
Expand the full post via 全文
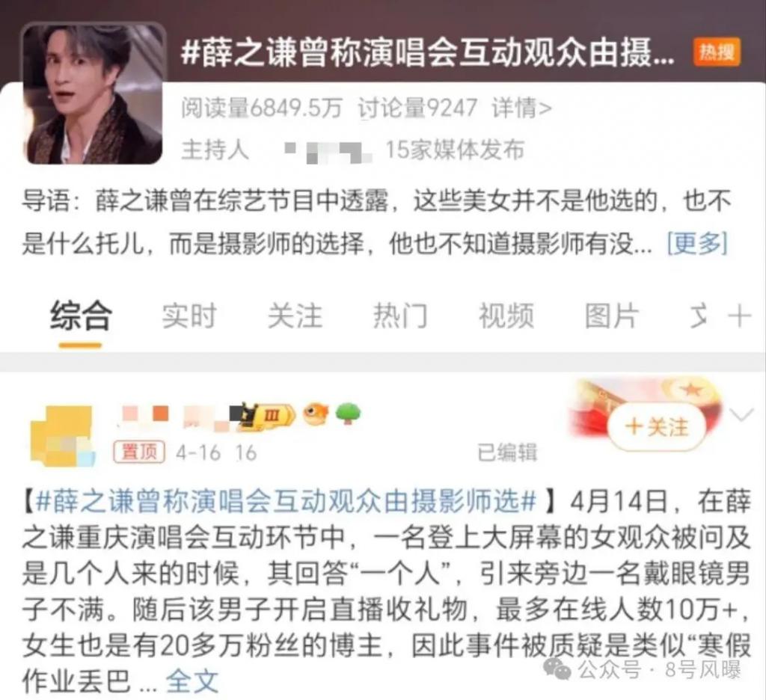tap(191, 681)
